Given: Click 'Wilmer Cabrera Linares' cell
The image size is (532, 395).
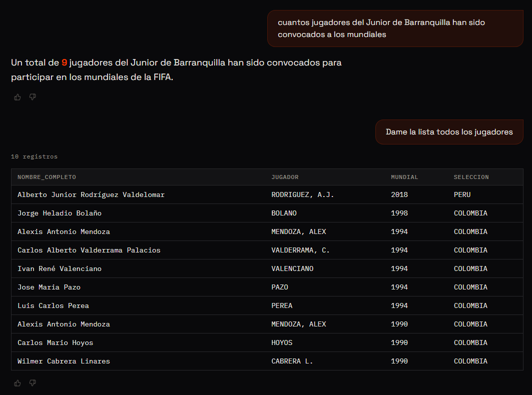Looking at the screenshot, I should [x=64, y=361].
